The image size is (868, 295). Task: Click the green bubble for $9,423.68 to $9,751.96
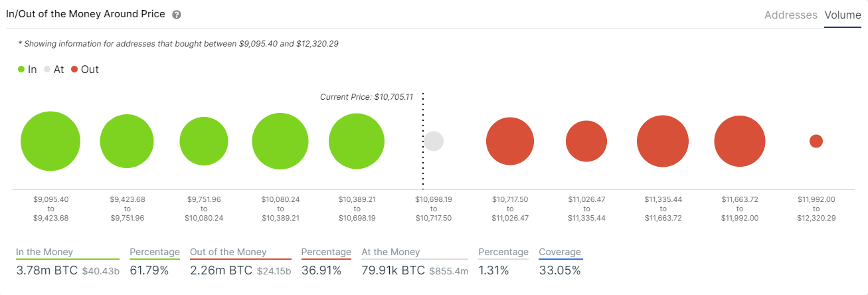pos(127,142)
